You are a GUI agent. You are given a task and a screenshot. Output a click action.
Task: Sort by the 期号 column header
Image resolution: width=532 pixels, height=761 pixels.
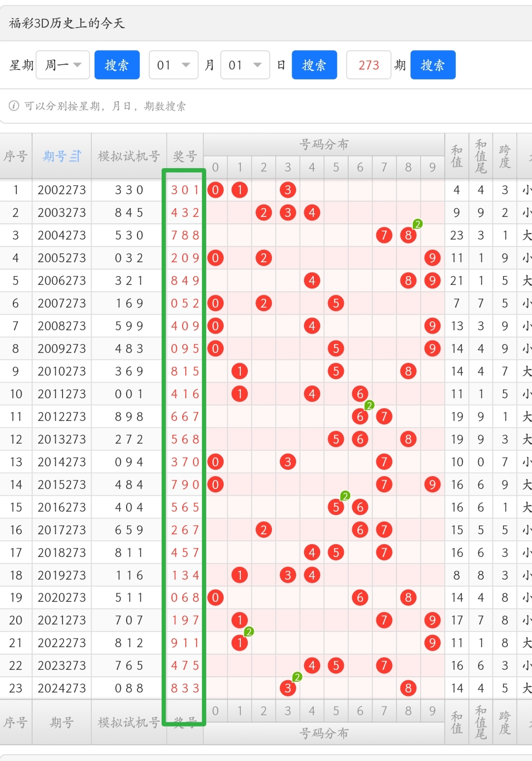(x=62, y=156)
